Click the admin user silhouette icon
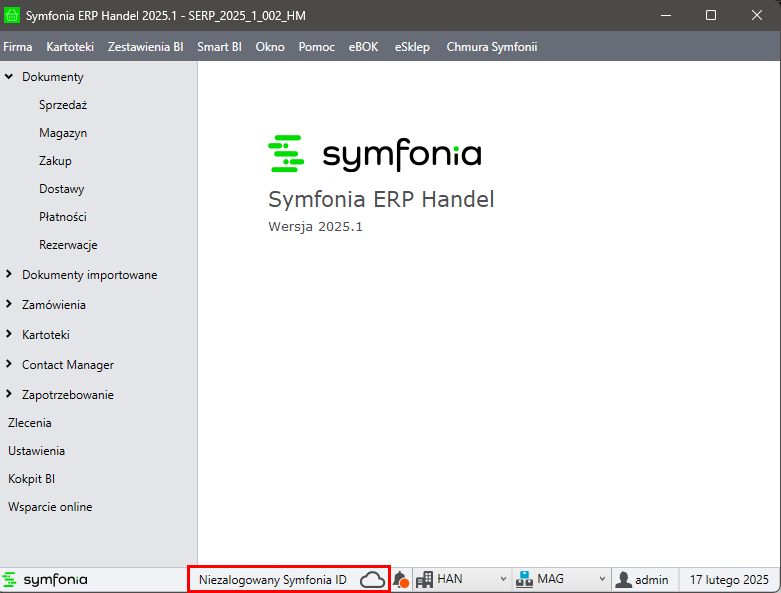The width and height of the screenshot is (781, 593). click(623, 580)
